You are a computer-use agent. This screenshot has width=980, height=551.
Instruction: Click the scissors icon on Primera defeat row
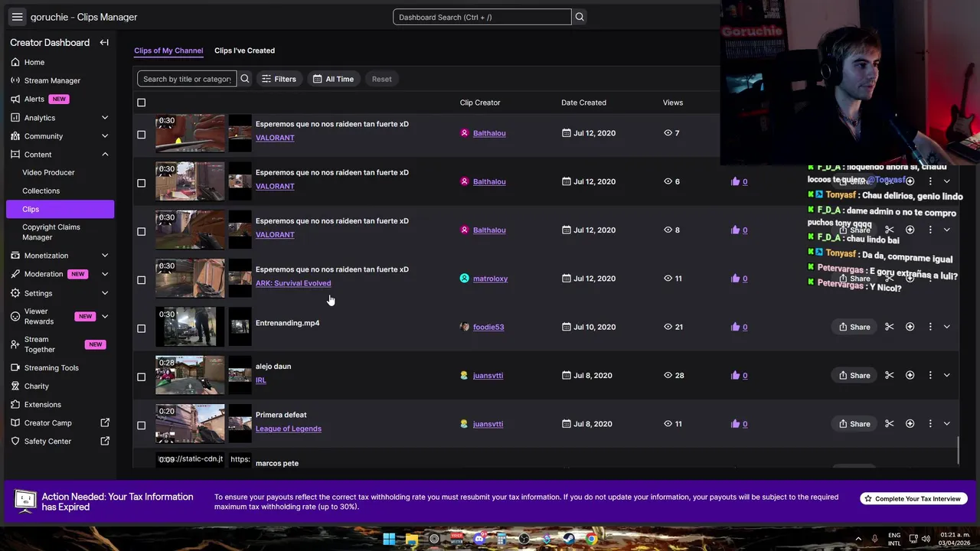(890, 424)
